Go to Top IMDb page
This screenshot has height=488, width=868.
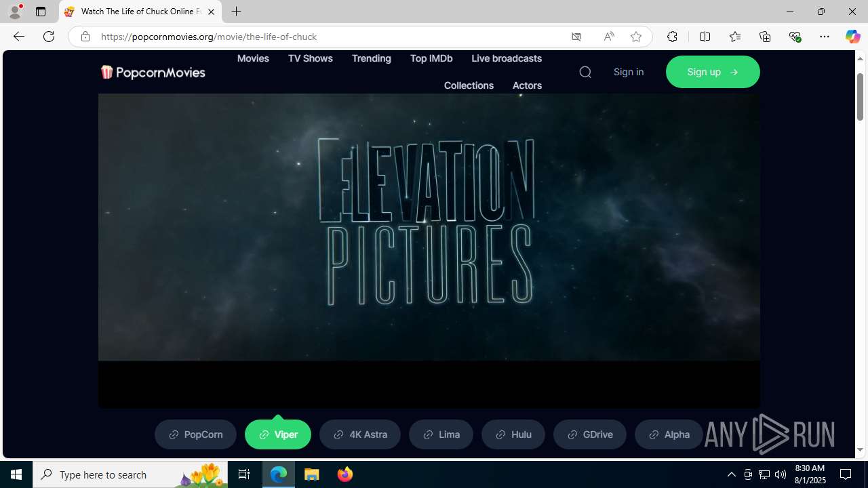pyautogui.click(x=431, y=58)
